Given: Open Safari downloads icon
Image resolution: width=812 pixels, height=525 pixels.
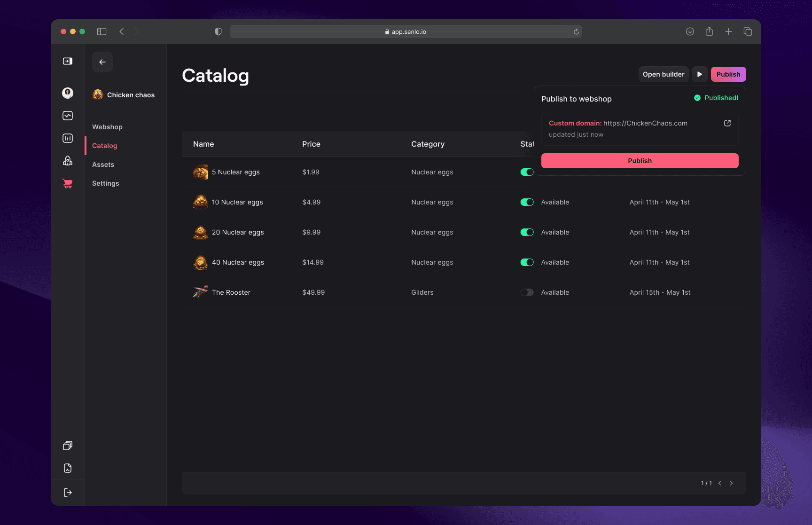Looking at the screenshot, I should 690,31.
